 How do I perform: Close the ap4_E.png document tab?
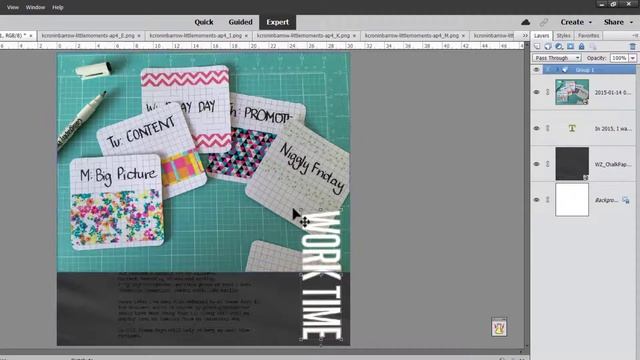click(x=139, y=36)
